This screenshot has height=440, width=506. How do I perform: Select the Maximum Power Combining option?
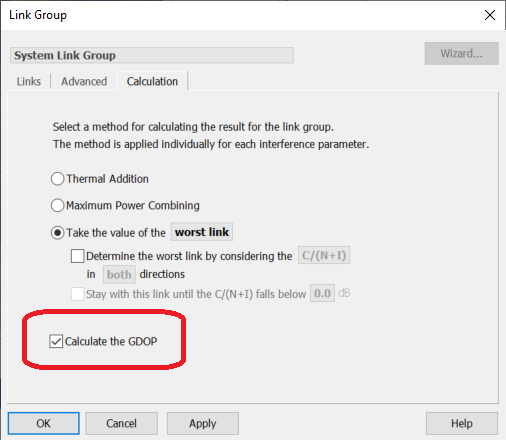point(57,205)
